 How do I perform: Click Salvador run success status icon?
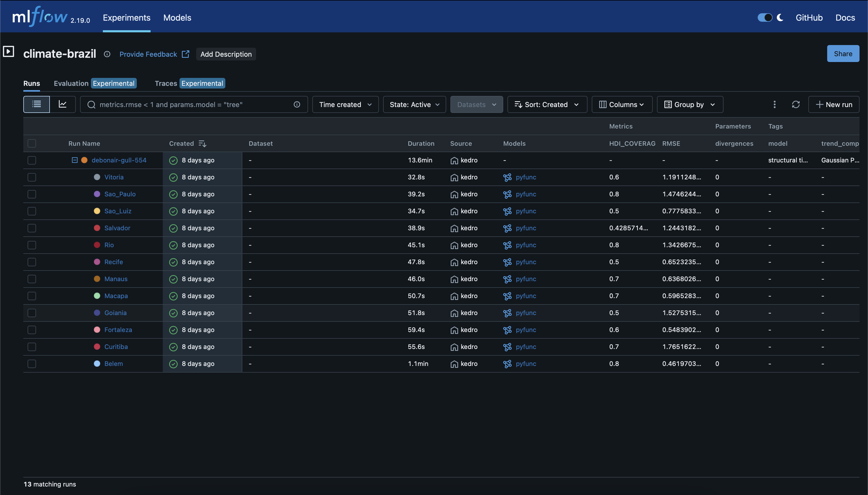[x=173, y=228]
